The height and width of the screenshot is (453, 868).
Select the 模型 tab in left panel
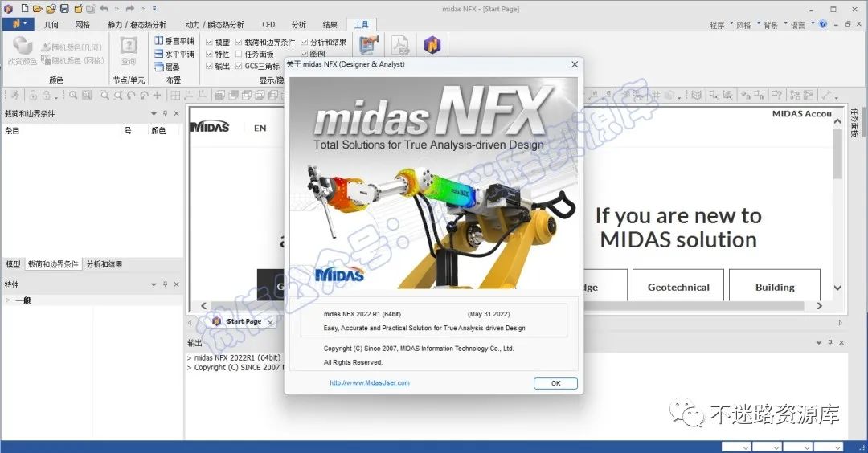pyautogui.click(x=14, y=264)
